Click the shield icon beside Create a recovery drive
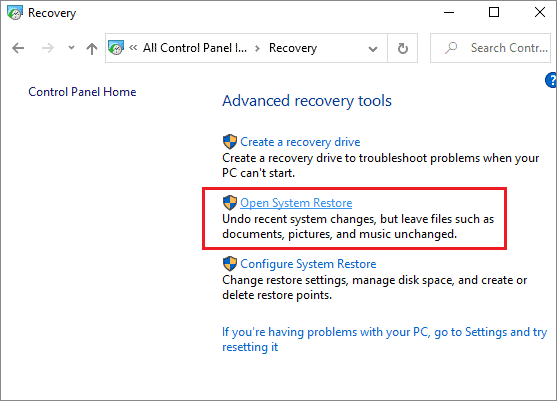The image size is (557, 401). [x=230, y=142]
